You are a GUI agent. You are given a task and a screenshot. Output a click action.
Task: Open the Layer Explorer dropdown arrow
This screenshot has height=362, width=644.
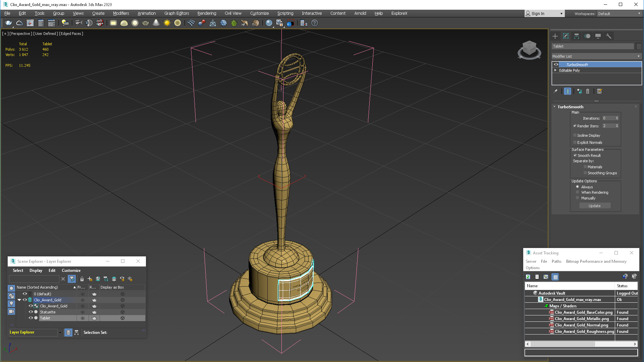pyautogui.click(x=60, y=333)
